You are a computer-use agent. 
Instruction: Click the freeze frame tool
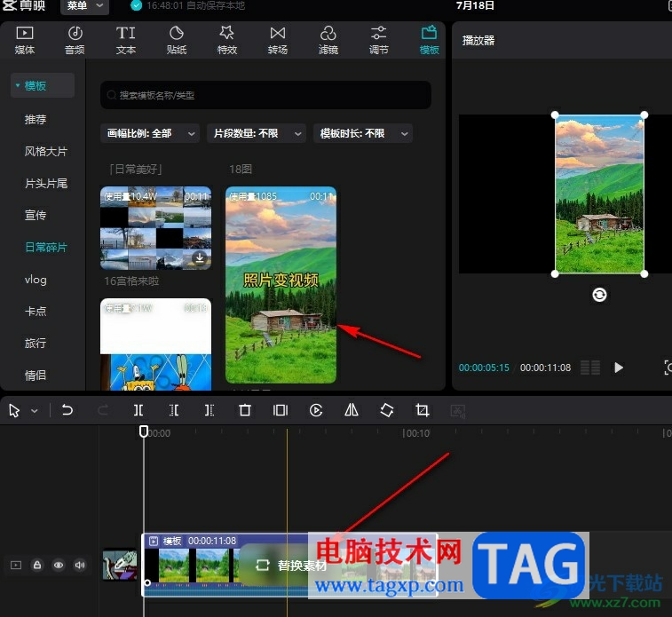coord(281,410)
